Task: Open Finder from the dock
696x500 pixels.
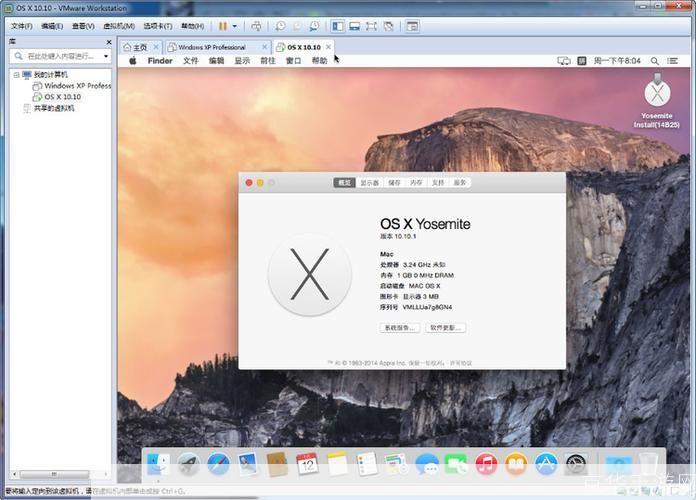Action: point(158,464)
